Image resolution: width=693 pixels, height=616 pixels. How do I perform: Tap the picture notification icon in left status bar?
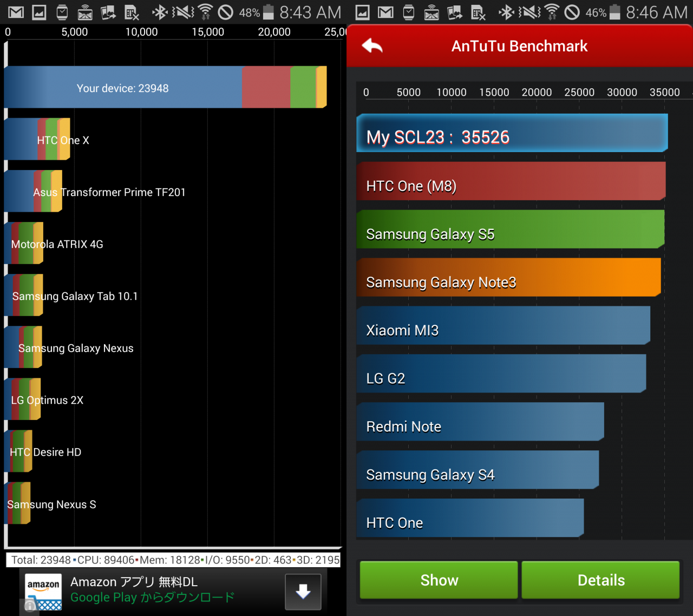(x=39, y=12)
